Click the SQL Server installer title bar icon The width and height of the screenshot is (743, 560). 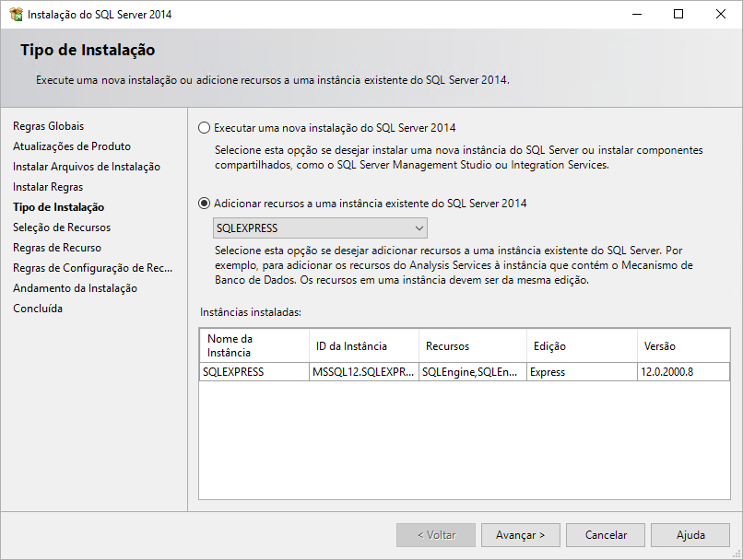pyautogui.click(x=15, y=15)
